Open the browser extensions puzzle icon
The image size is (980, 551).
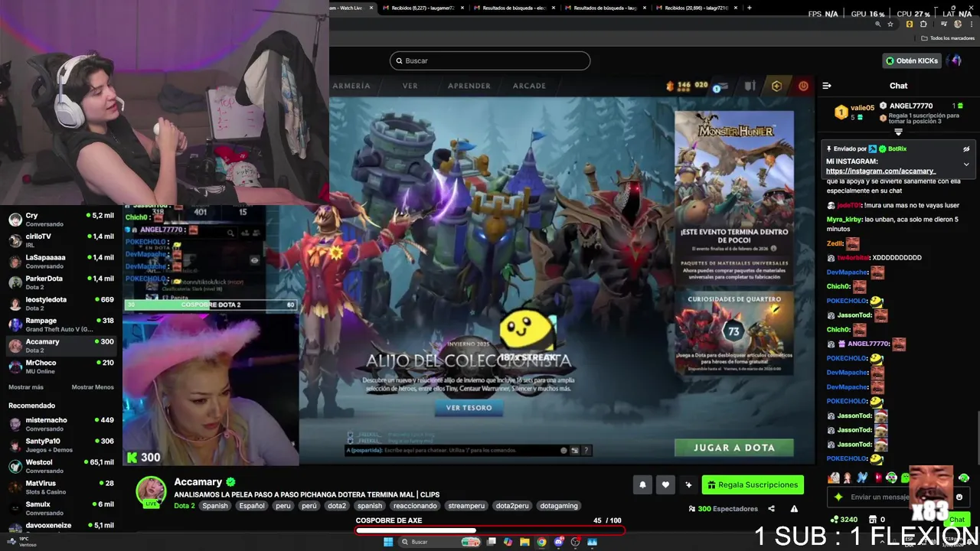pyautogui.click(x=923, y=24)
